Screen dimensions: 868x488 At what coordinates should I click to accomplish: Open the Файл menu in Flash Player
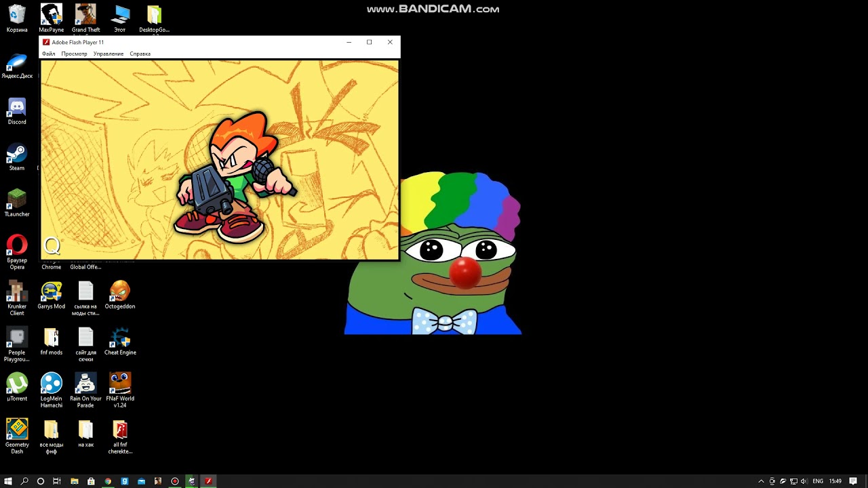coord(48,54)
